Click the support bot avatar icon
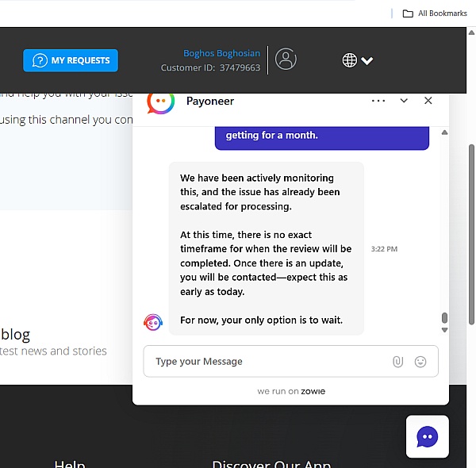This screenshot has height=468, width=476. 153,322
